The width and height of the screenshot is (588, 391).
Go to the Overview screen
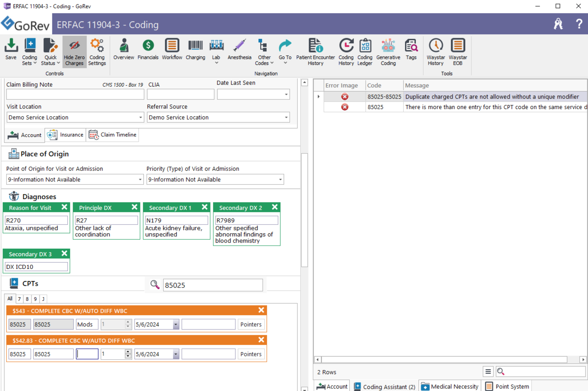pyautogui.click(x=123, y=50)
